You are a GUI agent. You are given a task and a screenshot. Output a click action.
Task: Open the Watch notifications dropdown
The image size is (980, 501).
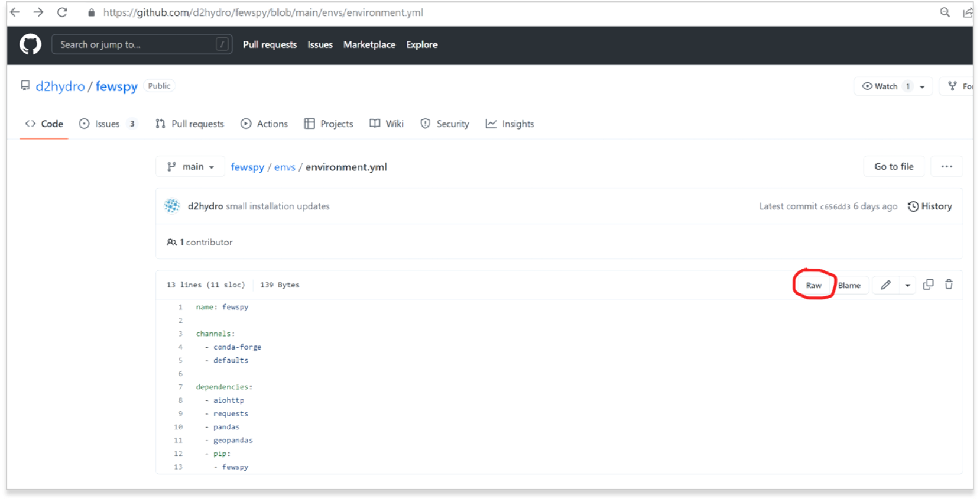pos(893,86)
